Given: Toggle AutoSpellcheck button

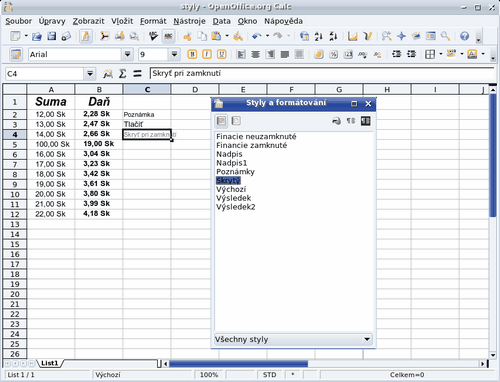Looking at the screenshot, I should coord(168,36).
